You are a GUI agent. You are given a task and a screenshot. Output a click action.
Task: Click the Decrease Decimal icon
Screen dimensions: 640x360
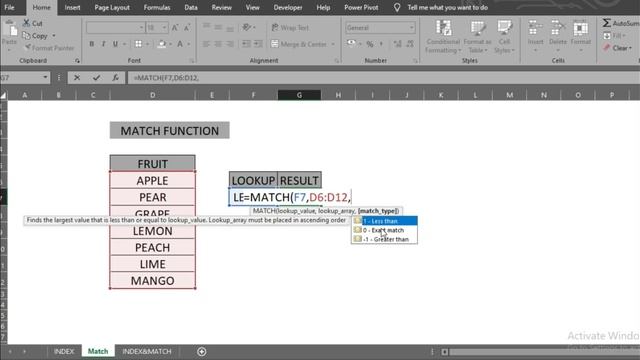click(410, 44)
